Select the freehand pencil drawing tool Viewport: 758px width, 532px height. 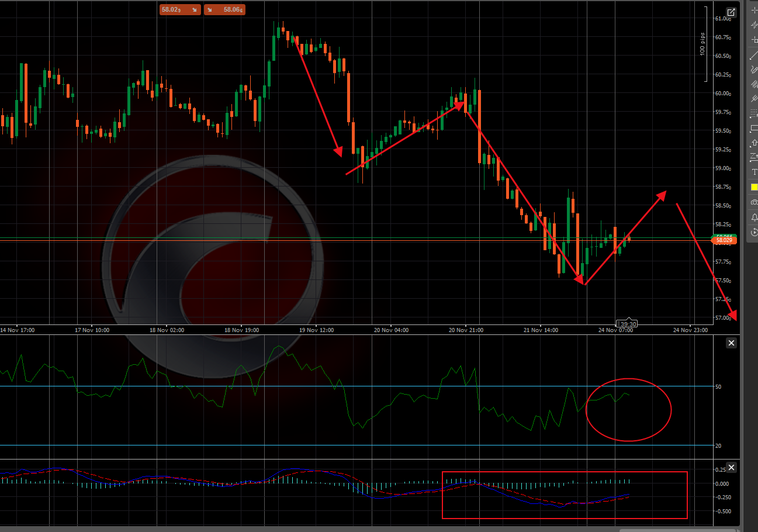coord(754,70)
